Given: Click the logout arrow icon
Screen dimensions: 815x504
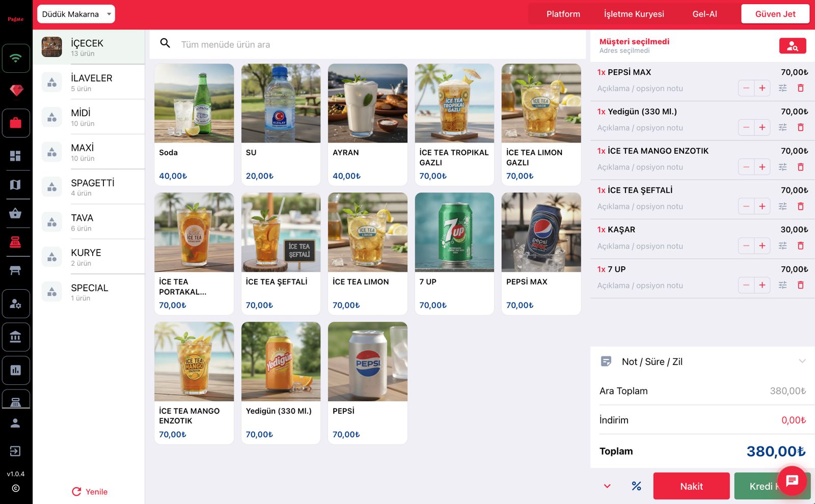Looking at the screenshot, I should (16, 451).
